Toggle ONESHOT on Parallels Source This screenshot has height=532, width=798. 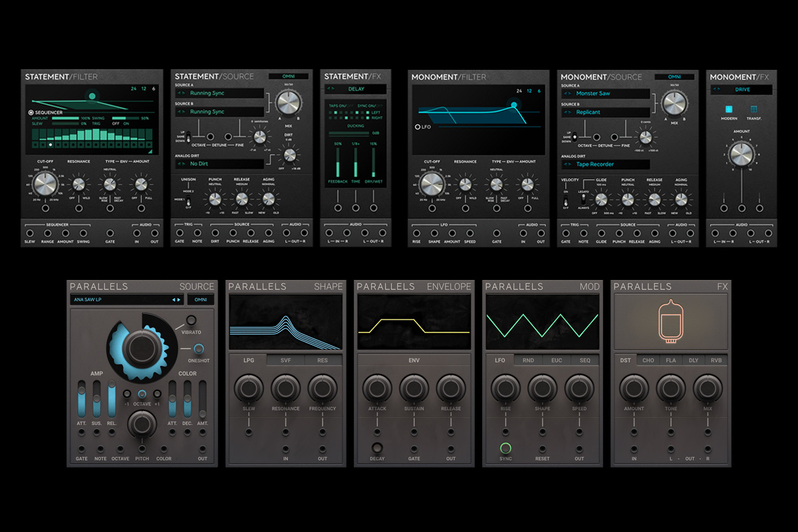click(x=199, y=348)
